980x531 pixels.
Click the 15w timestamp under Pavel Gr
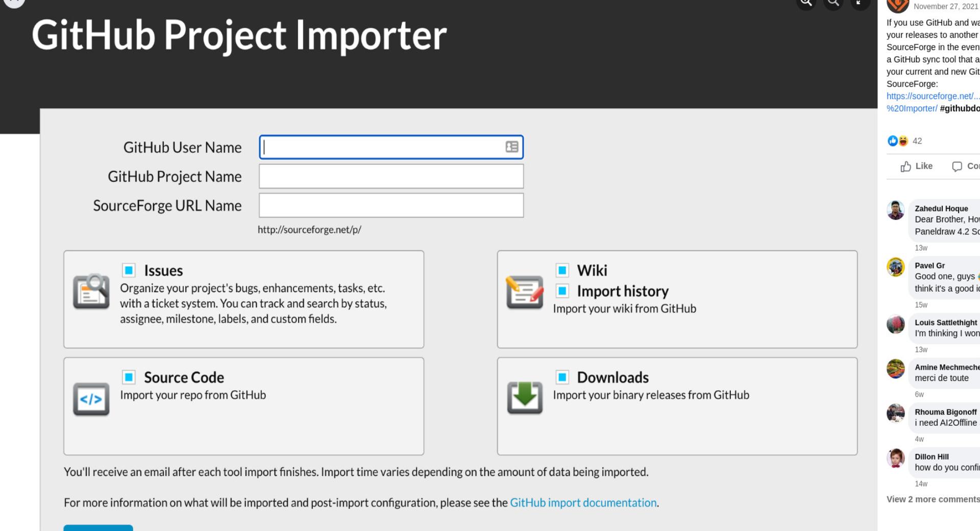(921, 305)
